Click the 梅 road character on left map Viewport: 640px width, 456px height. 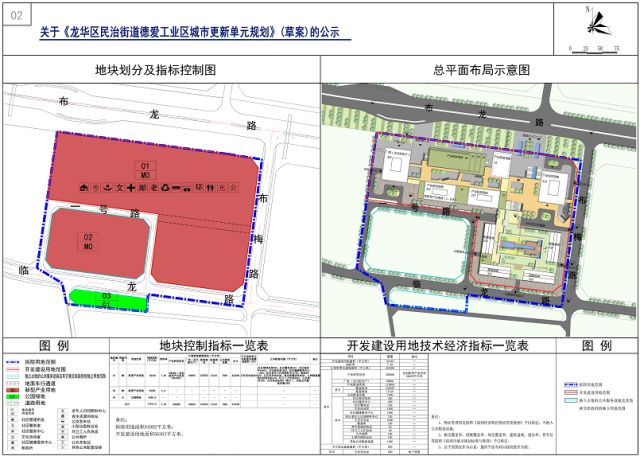258,238
